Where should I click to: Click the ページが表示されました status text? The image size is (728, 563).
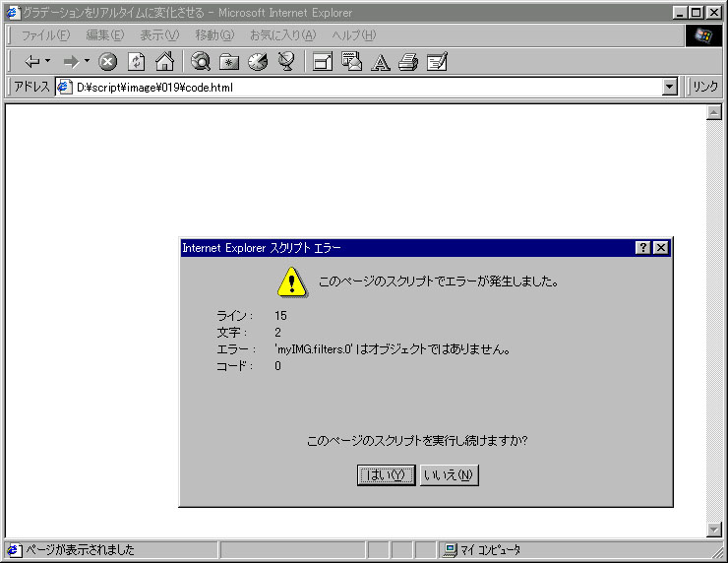[80, 550]
